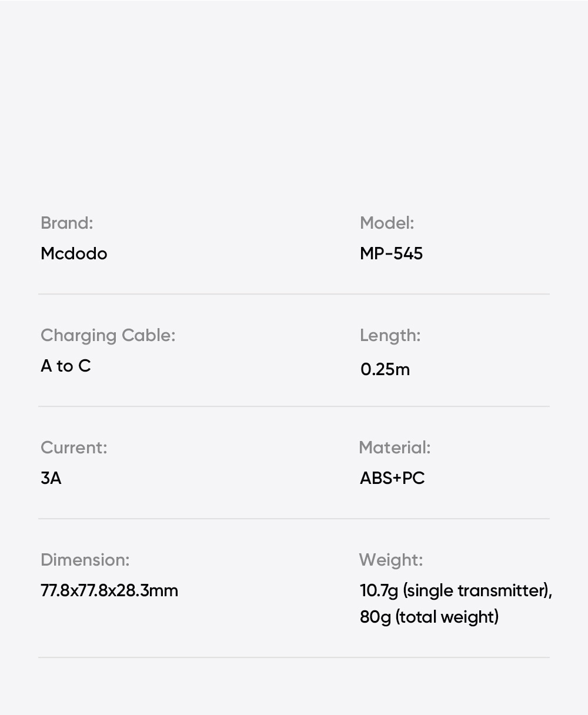Click the "Brand:" label
Screen dimensions: 588x715
tap(66, 223)
